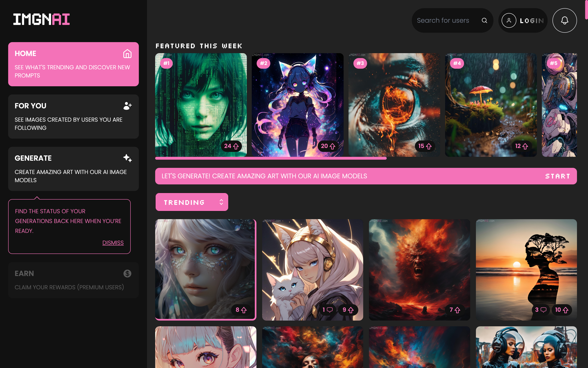
Task: Click the Earn dollar coin icon
Action: [127, 274]
